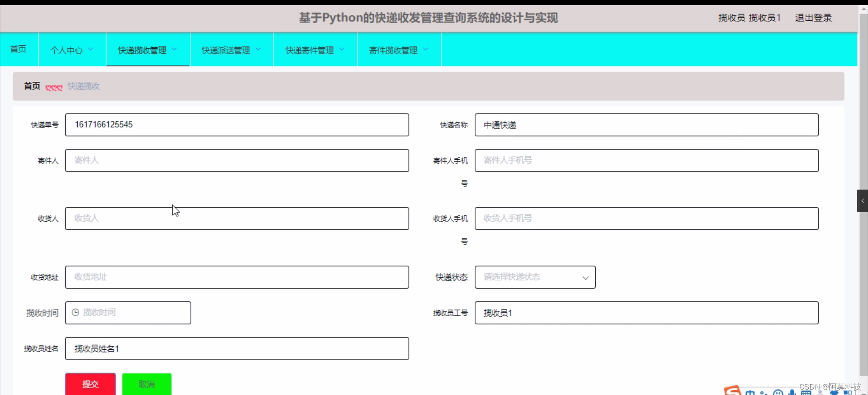Image resolution: width=868 pixels, height=395 pixels.
Task: Open the 快递寄件管理 menu
Action: [315, 50]
